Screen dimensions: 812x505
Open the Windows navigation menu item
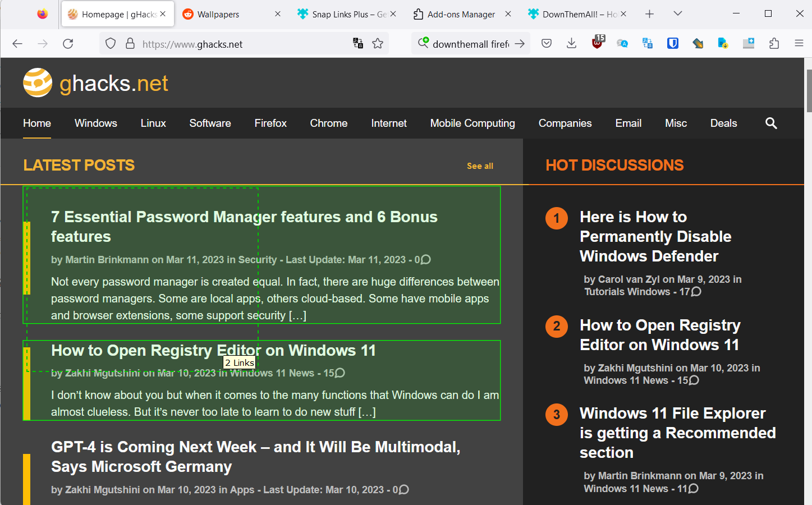[x=95, y=123]
